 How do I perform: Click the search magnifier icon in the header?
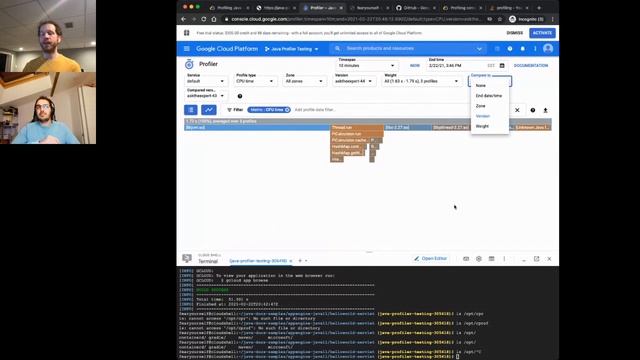pos(337,49)
